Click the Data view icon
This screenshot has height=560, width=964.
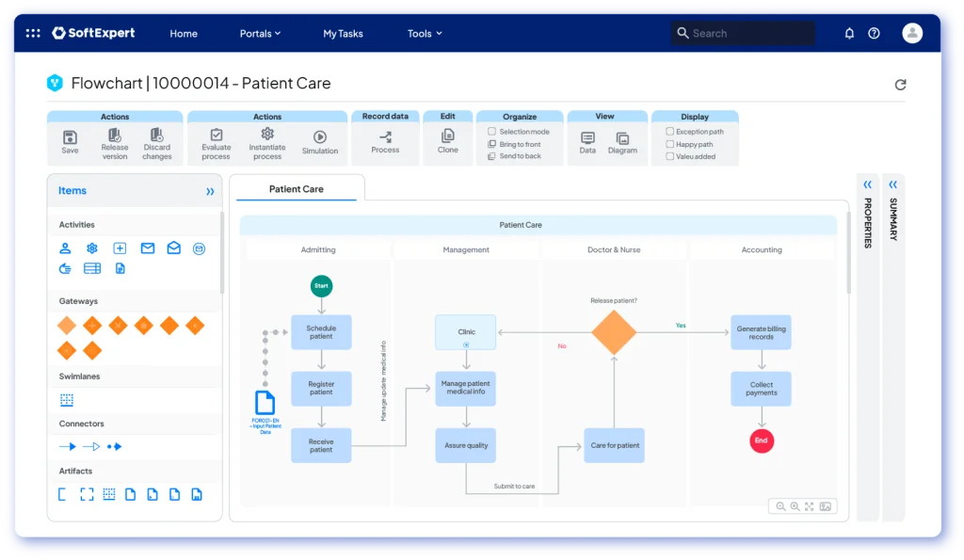click(588, 139)
